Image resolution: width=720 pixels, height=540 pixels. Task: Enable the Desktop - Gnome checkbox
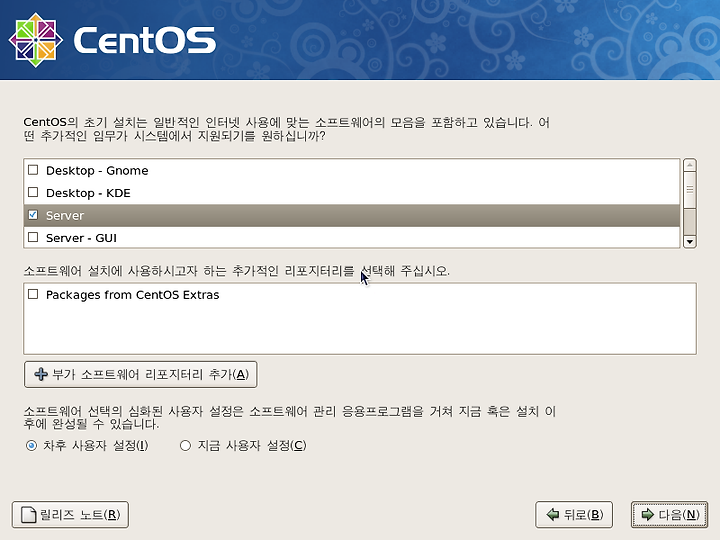click(33, 170)
